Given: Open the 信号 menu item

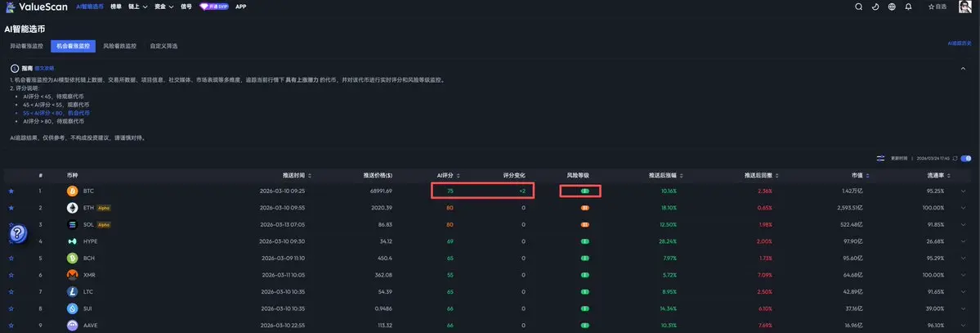Looking at the screenshot, I should (186, 7).
